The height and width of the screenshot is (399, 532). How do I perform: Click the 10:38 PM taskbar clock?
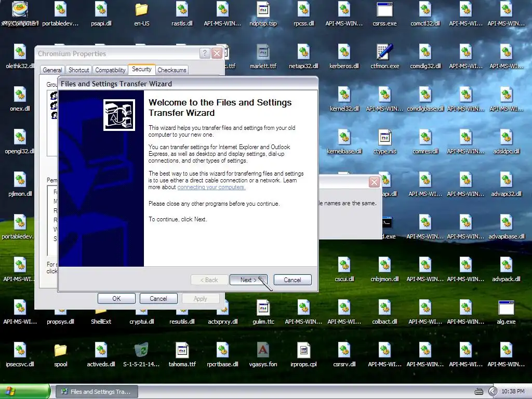pos(513,392)
